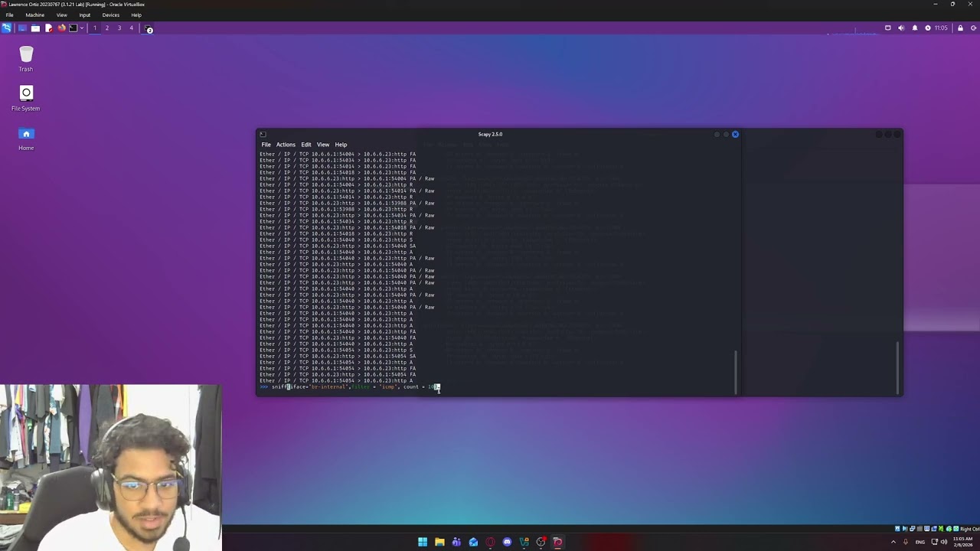Open the Kali notifications bell icon
Viewport: 980px width, 551px height.
(x=914, y=28)
